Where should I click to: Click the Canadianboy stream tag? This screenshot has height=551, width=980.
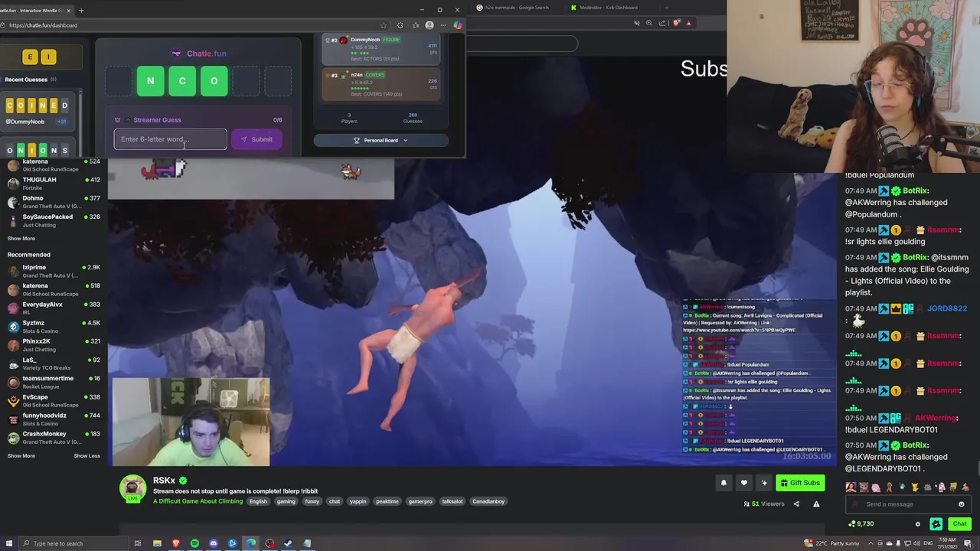coord(488,501)
